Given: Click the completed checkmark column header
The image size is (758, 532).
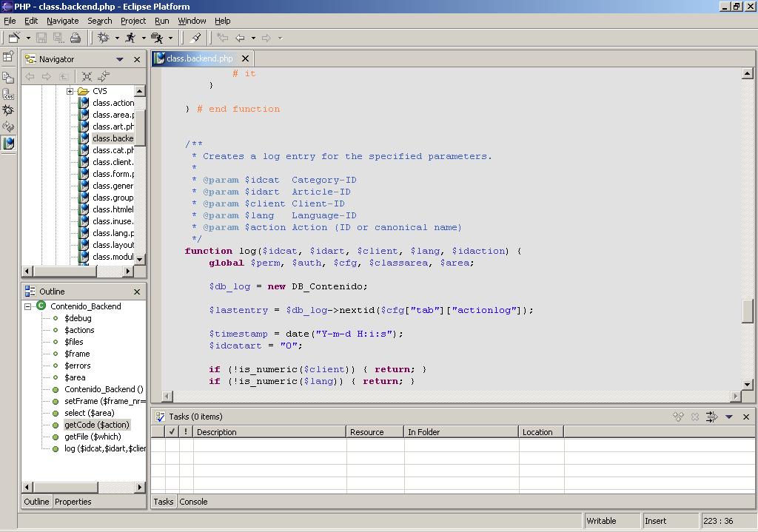Looking at the screenshot, I should [172, 431].
